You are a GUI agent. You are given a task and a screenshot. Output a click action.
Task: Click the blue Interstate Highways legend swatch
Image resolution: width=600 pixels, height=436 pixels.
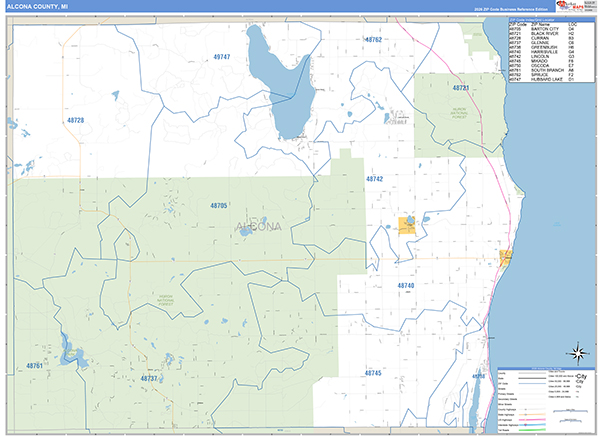[532, 425]
